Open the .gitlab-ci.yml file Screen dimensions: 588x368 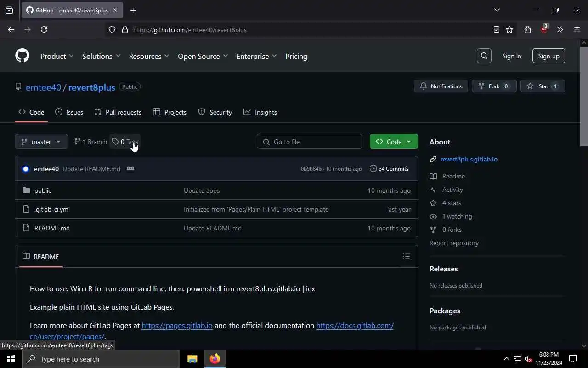(52, 209)
